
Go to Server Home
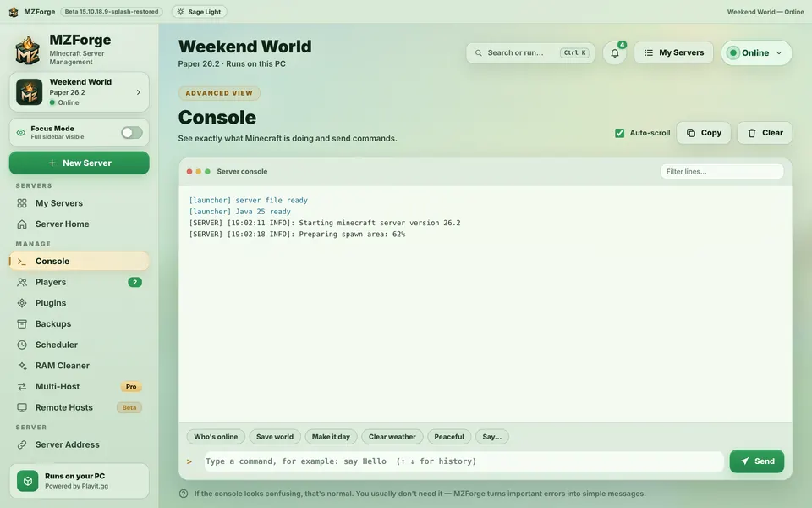(x=79, y=224)
